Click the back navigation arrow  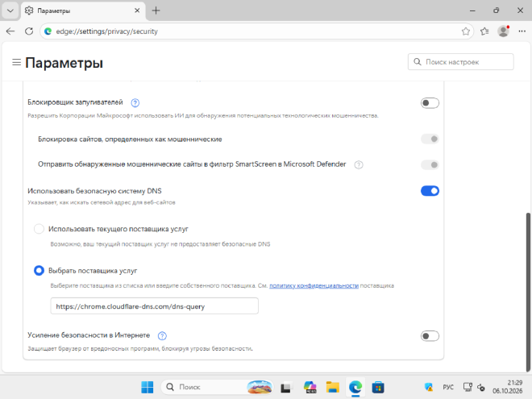coord(10,31)
